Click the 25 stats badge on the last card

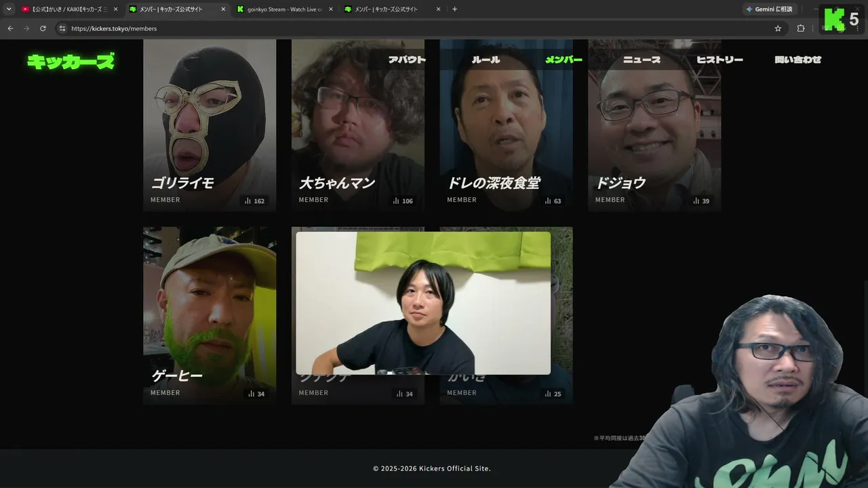553,394
